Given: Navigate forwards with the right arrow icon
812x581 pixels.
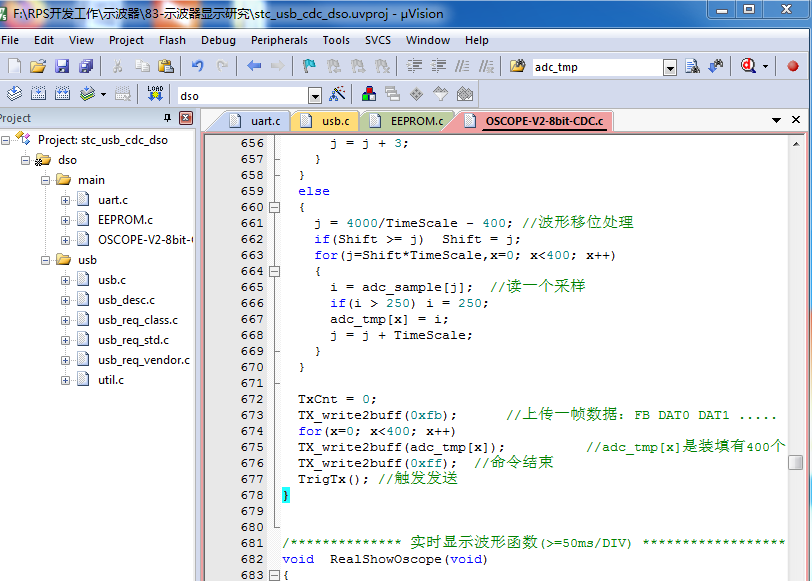Looking at the screenshot, I should click(278, 66).
